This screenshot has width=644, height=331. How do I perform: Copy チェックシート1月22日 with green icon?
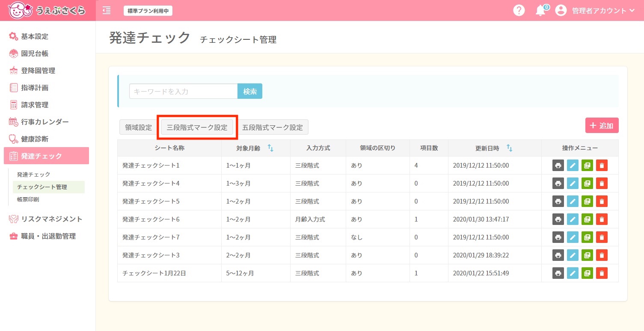(x=587, y=273)
